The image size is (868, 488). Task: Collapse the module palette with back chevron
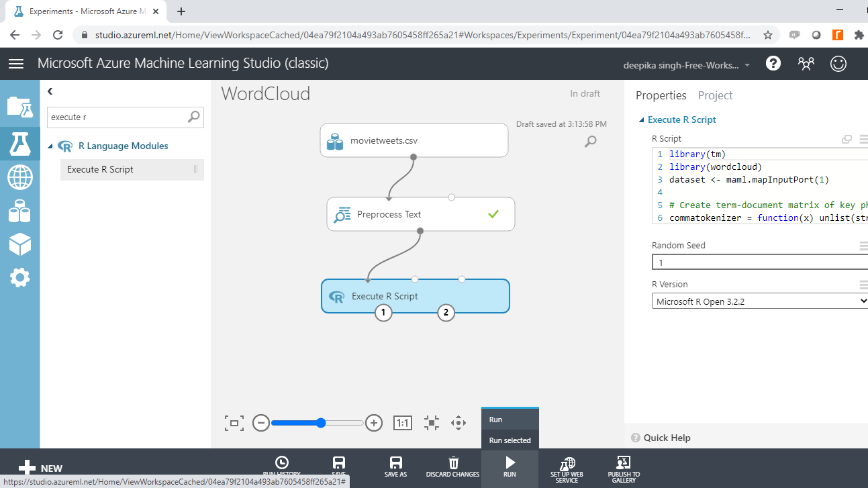[50, 91]
